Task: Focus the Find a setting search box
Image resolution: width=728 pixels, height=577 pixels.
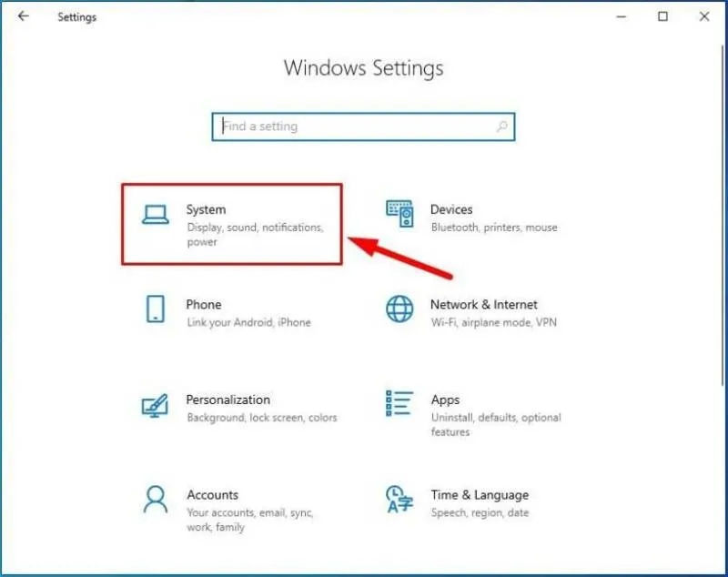Action: pyautogui.click(x=363, y=127)
